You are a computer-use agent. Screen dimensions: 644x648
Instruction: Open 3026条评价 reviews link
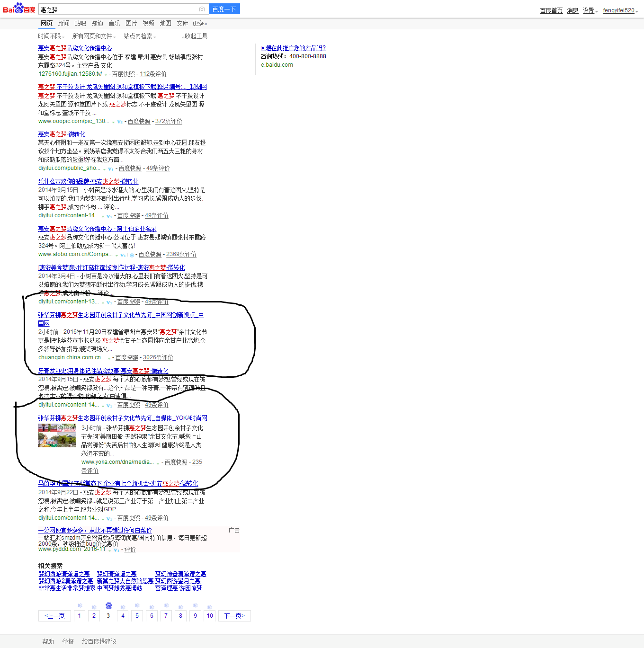pyautogui.click(x=158, y=358)
